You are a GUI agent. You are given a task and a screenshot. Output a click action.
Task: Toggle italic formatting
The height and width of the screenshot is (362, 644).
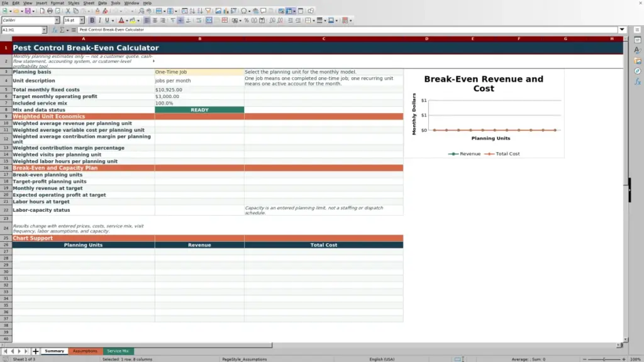coord(100,20)
